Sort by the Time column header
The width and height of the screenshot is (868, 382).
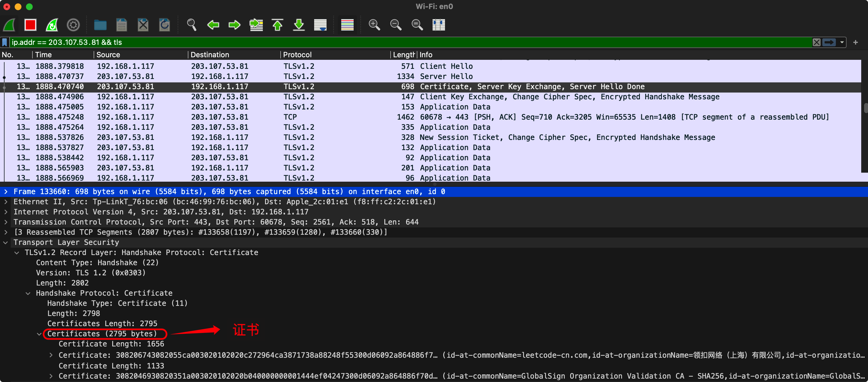[63, 55]
